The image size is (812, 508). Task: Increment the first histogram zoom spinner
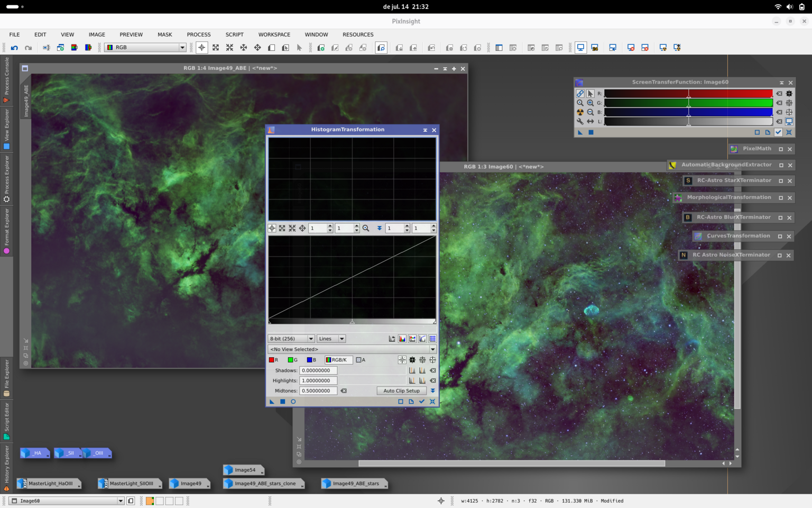(330, 226)
